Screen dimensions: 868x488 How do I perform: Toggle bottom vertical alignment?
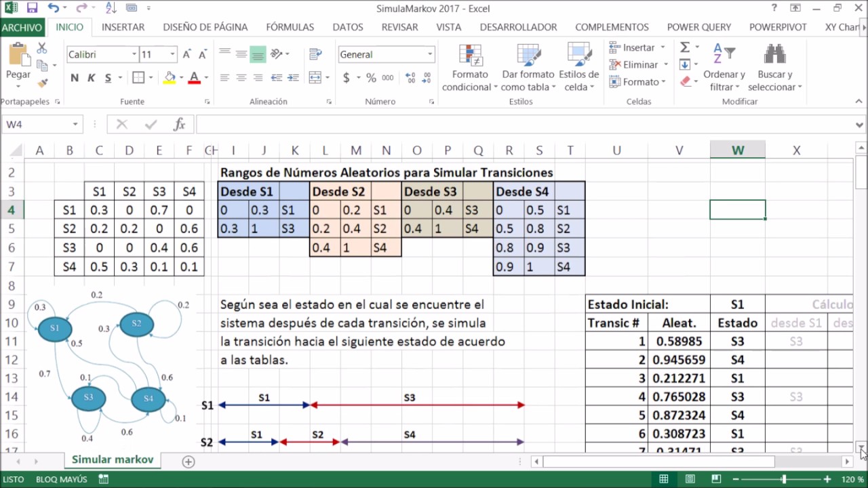tap(258, 54)
